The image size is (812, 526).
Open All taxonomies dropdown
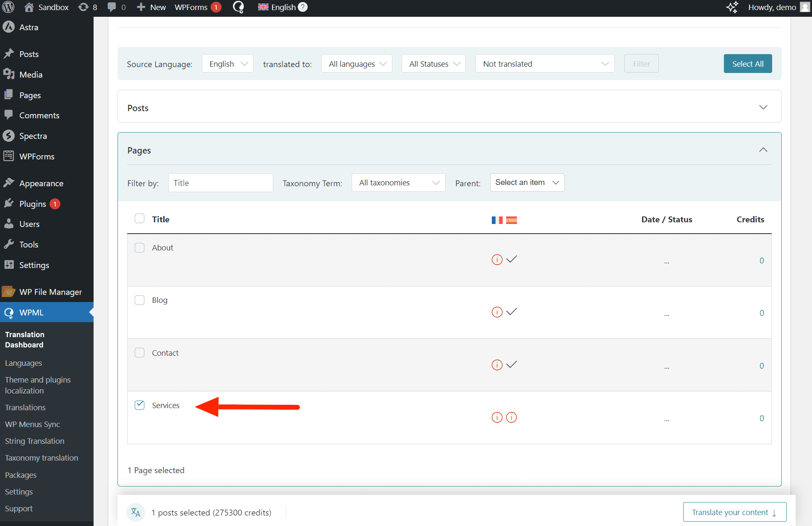(x=398, y=182)
